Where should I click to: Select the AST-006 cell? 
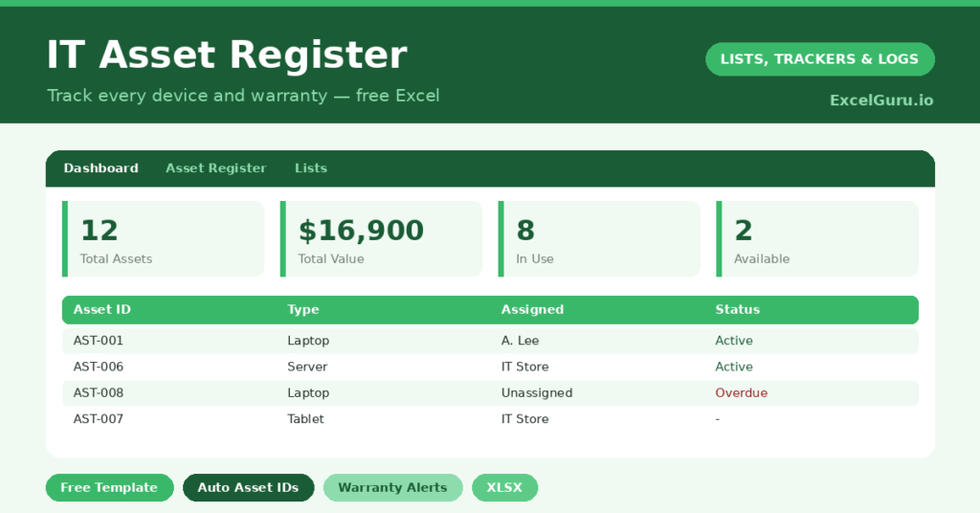click(x=99, y=367)
